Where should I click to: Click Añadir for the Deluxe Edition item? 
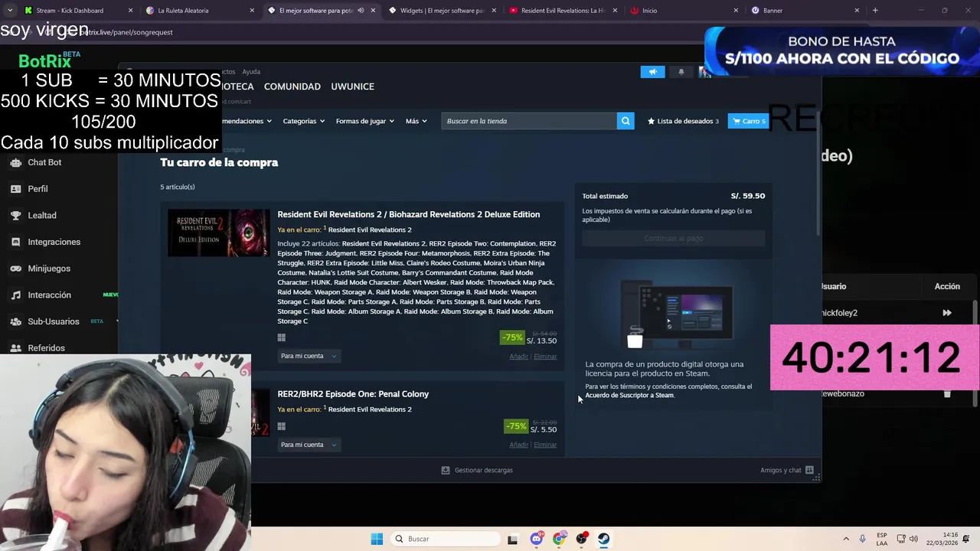[518, 357]
